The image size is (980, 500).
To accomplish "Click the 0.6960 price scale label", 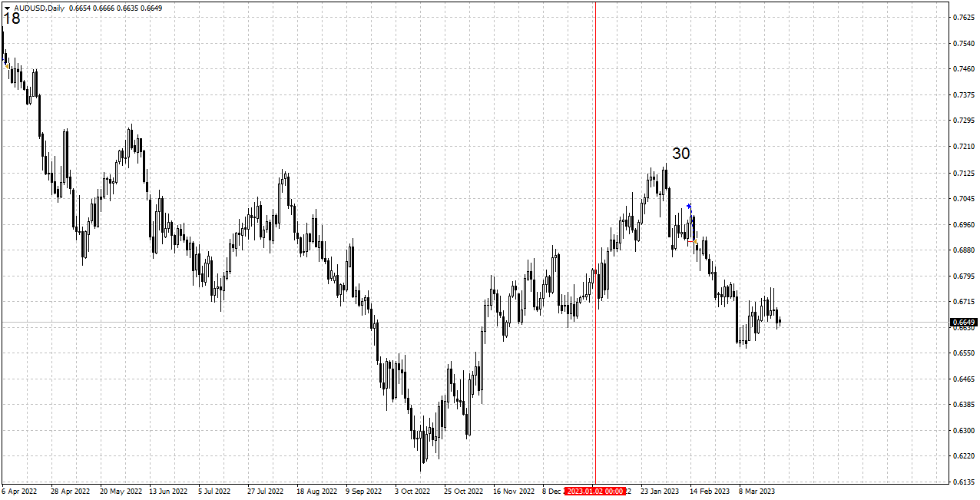I will tap(963, 224).
